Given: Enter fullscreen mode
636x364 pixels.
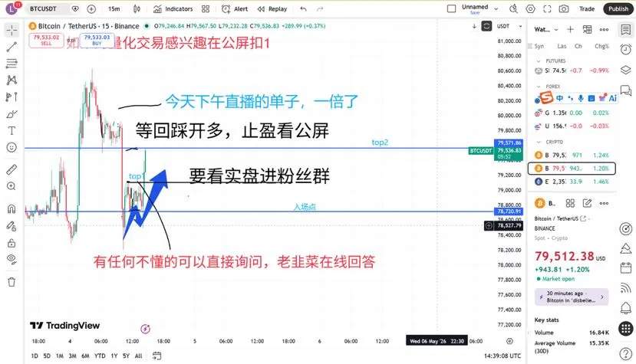Looking at the screenshot, I should [x=547, y=9].
